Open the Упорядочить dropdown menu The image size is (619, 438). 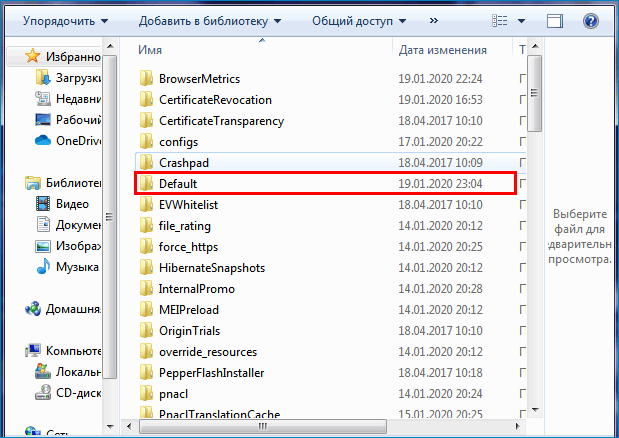(x=65, y=20)
